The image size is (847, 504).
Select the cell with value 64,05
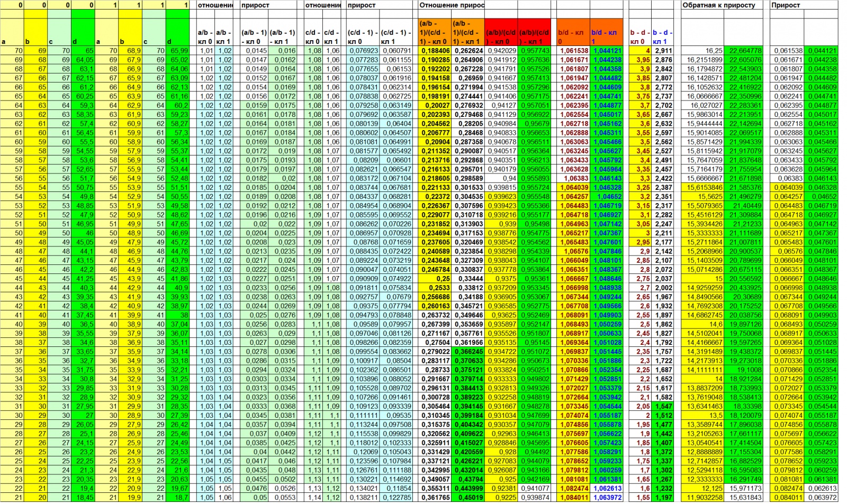point(83,60)
